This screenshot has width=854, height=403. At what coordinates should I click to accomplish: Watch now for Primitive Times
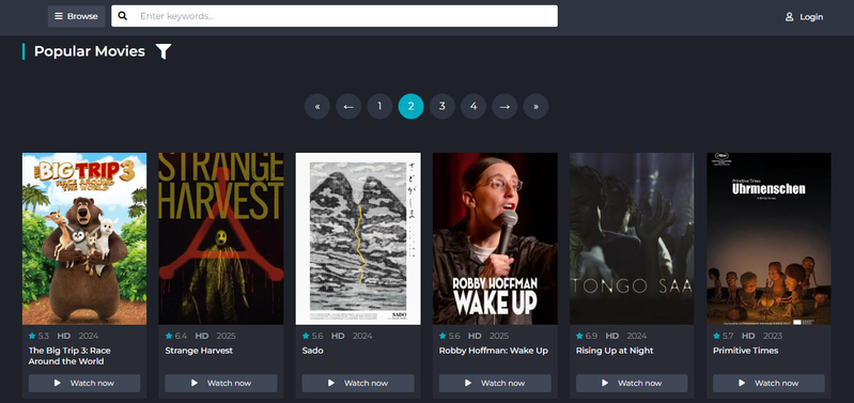click(769, 383)
